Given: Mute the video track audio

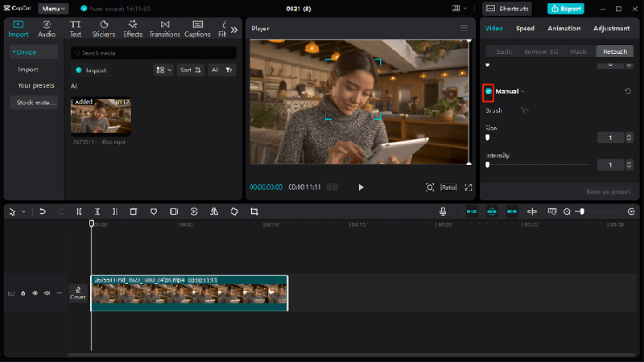Looking at the screenshot, I should [x=47, y=294].
